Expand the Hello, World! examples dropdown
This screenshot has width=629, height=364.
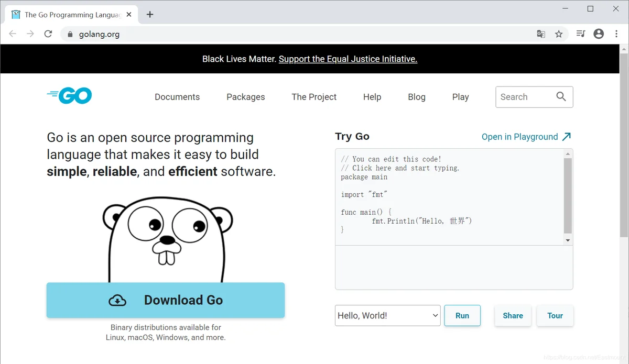(388, 315)
